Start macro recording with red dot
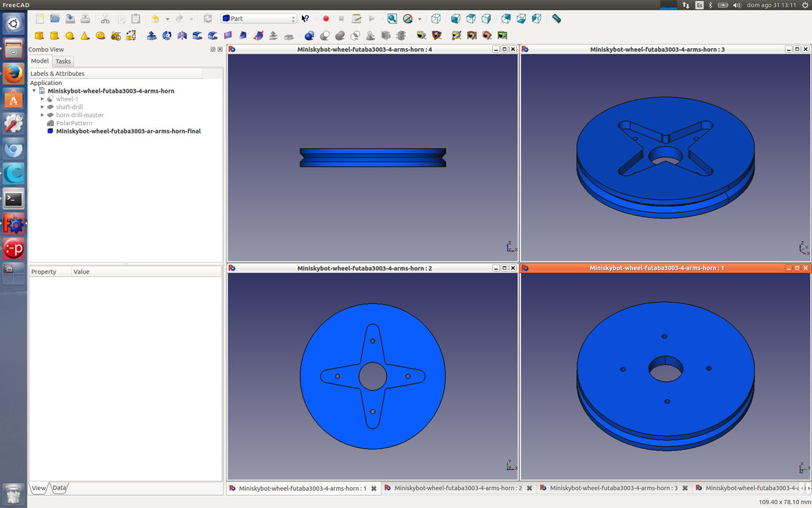812x508 pixels. click(x=326, y=18)
